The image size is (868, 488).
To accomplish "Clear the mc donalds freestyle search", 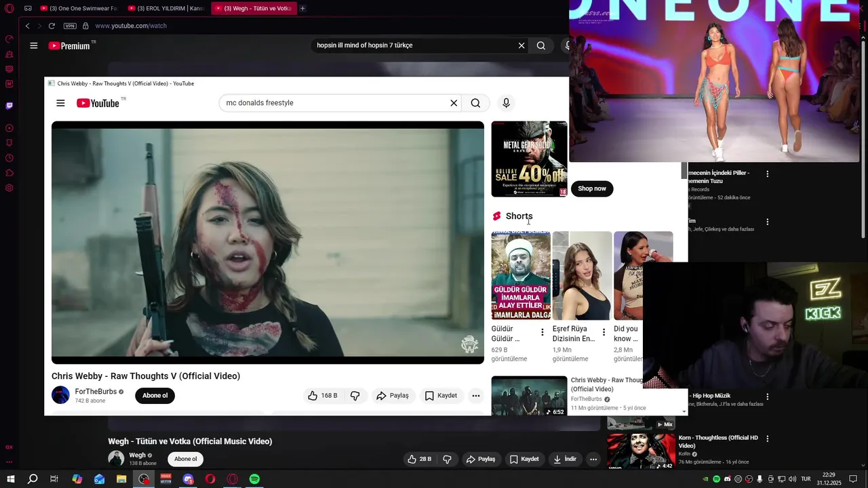I will tap(454, 103).
